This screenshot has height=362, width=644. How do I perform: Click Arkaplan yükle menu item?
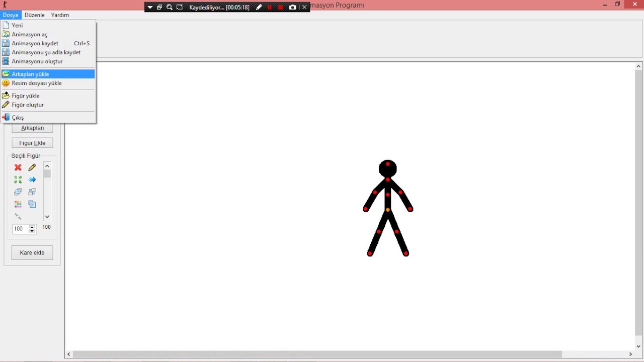tap(48, 74)
